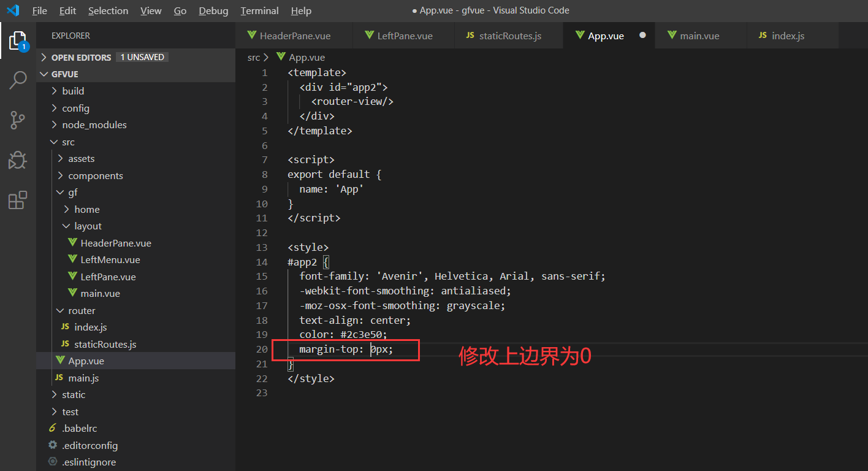
Task: Click the Vue icon on the LeftPane.vue tab
Action: (x=369, y=36)
